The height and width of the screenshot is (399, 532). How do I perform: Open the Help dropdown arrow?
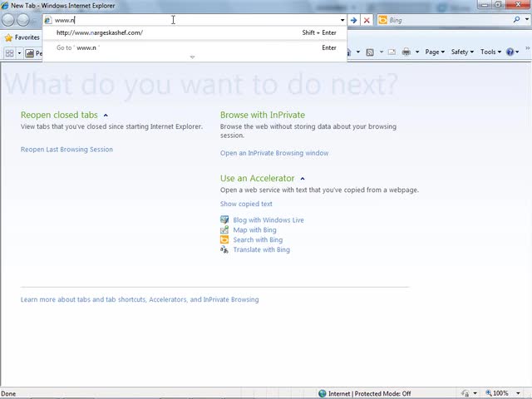pos(517,52)
